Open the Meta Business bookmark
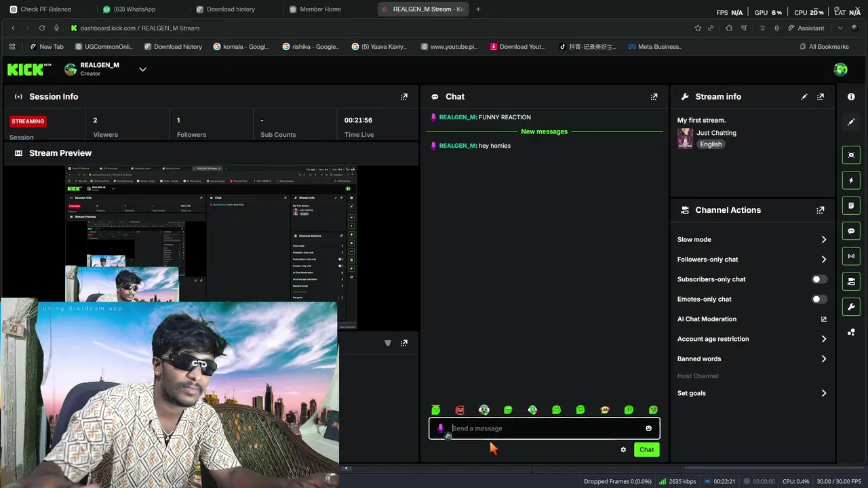Image resolution: width=868 pixels, height=488 pixels. click(654, 47)
